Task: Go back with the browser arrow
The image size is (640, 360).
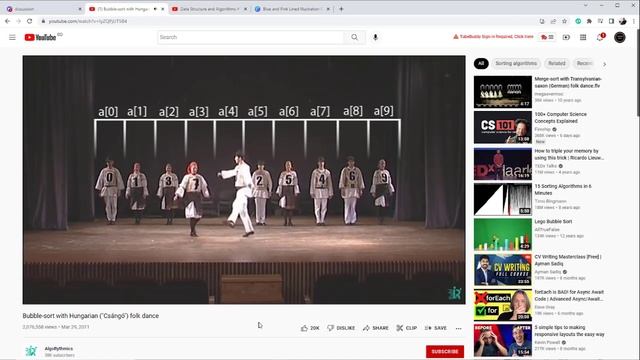Action: tap(8, 21)
